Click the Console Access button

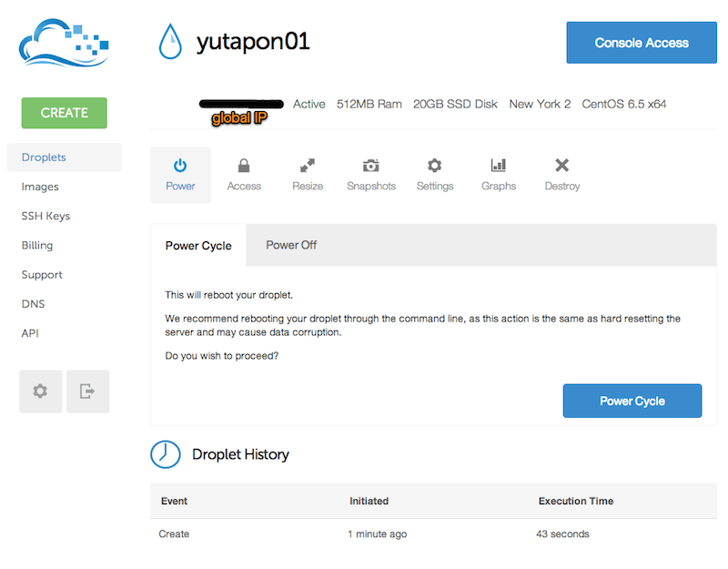pos(642,43)
